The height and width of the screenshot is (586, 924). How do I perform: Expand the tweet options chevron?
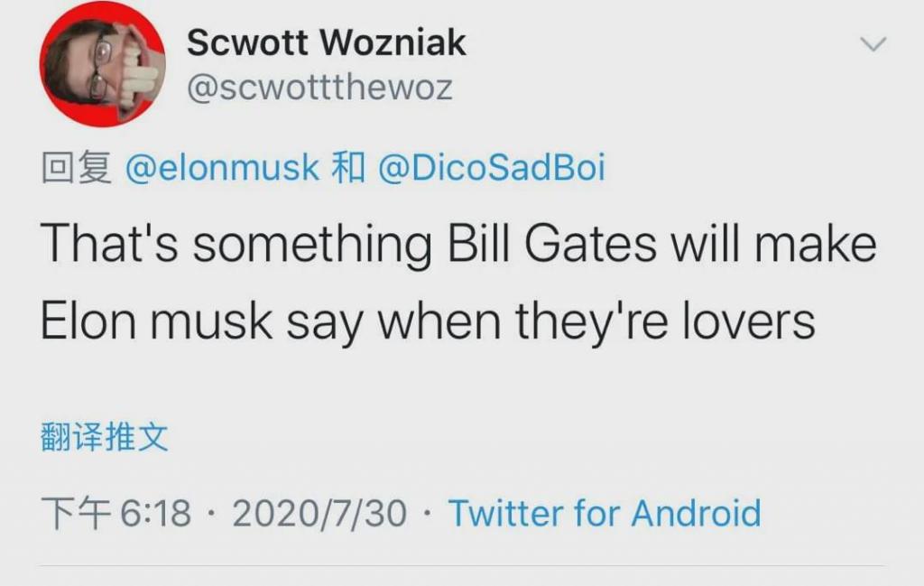[873, 43]
